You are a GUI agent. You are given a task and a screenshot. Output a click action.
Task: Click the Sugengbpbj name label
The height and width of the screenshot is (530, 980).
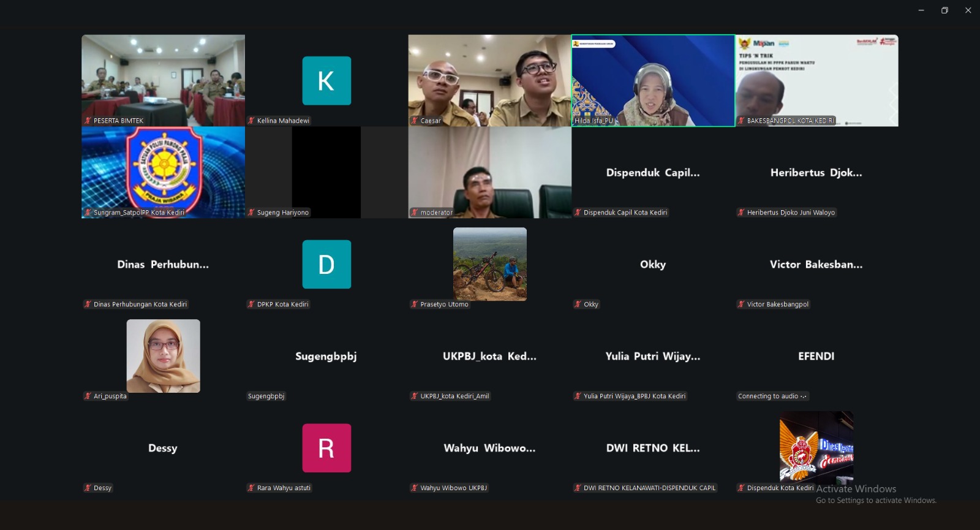(x=266, y=396)
